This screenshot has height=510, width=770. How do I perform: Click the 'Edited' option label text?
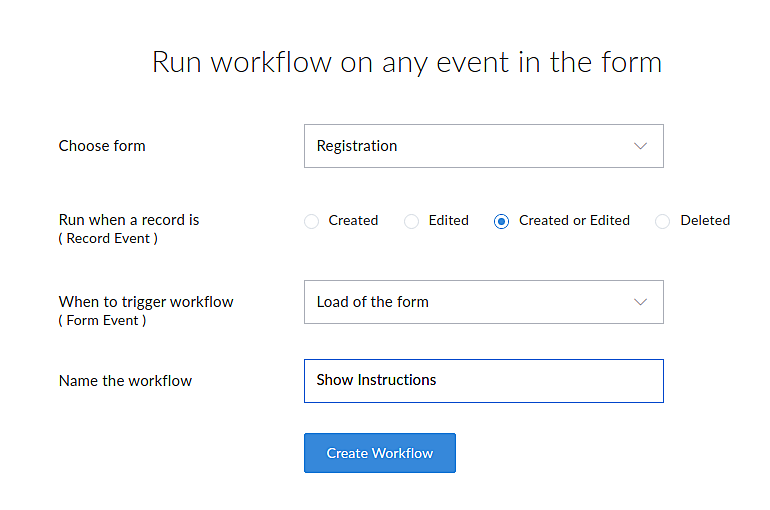click(448, 221)
